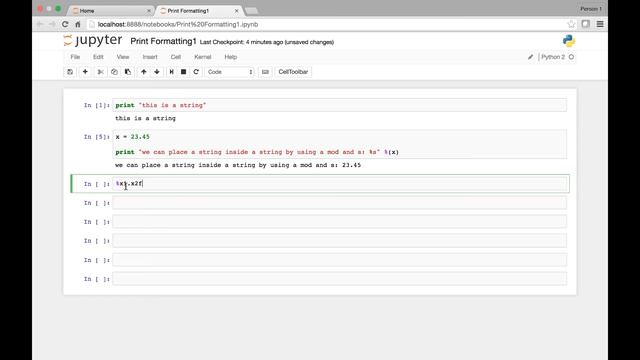Screen dimensions: 640x360
Task: Move the selected cell up with the arrow icon
Action: coord(144,72)
